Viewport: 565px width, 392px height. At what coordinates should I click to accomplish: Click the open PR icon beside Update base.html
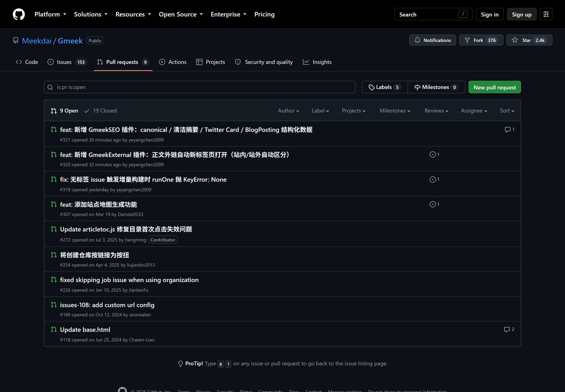tap(54, 329)
